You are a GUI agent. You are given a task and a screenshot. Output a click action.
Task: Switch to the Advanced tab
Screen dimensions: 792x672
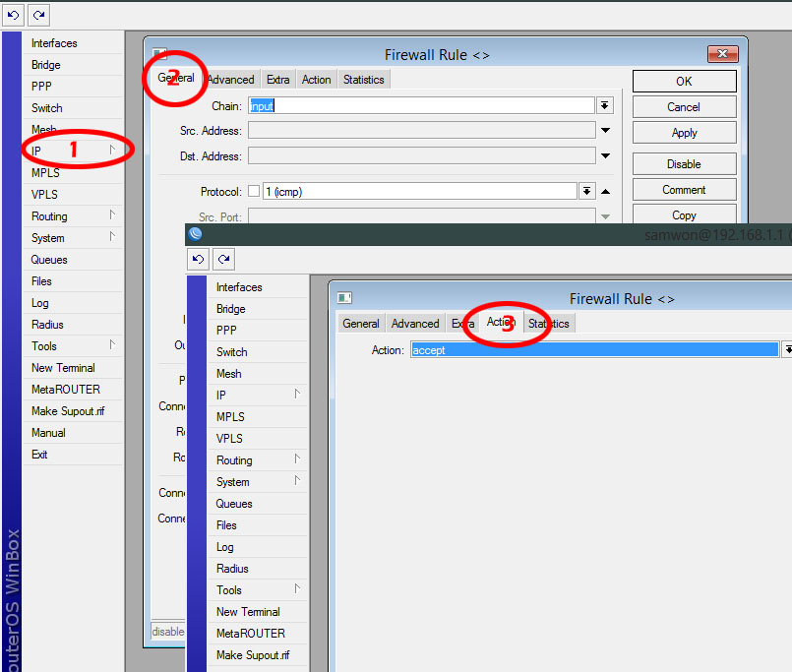click(x=230, y=79)
